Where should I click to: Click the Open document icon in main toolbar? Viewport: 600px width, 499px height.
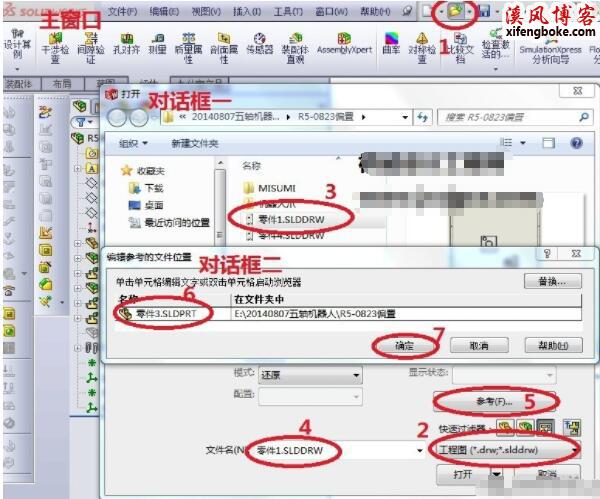pos(455,11)
